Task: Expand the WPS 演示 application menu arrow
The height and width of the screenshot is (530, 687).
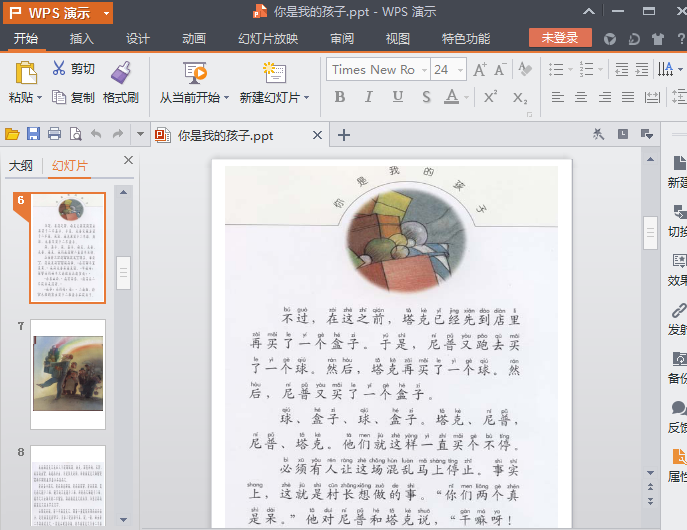Action: pos(106,13)
